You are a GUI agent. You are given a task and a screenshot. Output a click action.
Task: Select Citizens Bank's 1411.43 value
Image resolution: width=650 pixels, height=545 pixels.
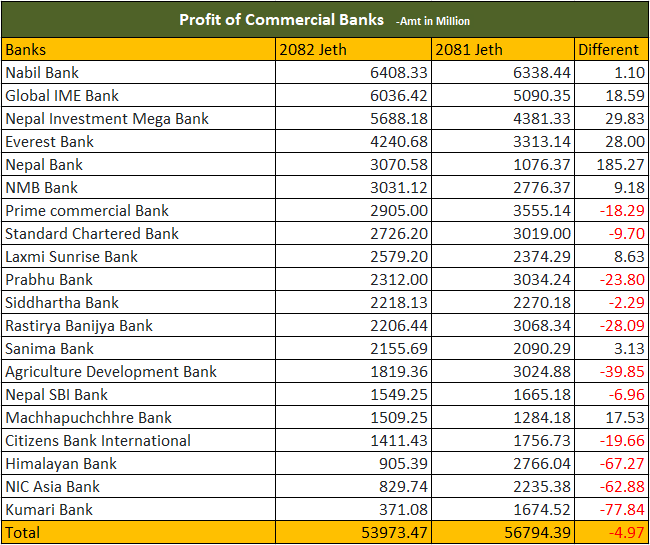(x=354, y=441)
